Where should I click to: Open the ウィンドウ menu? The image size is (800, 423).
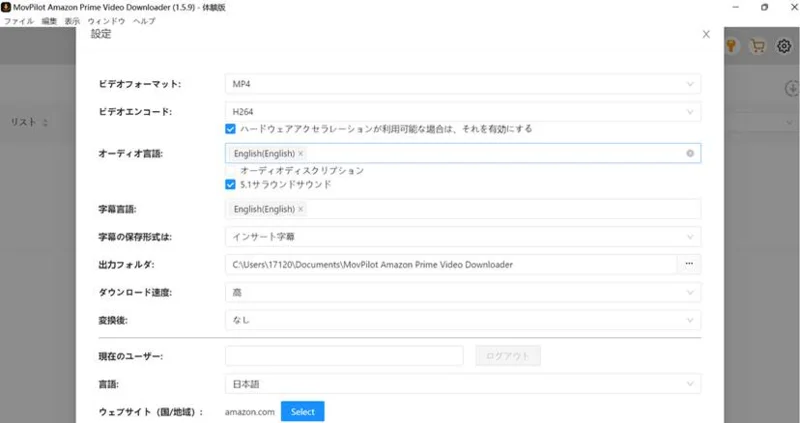coord(106,21)
